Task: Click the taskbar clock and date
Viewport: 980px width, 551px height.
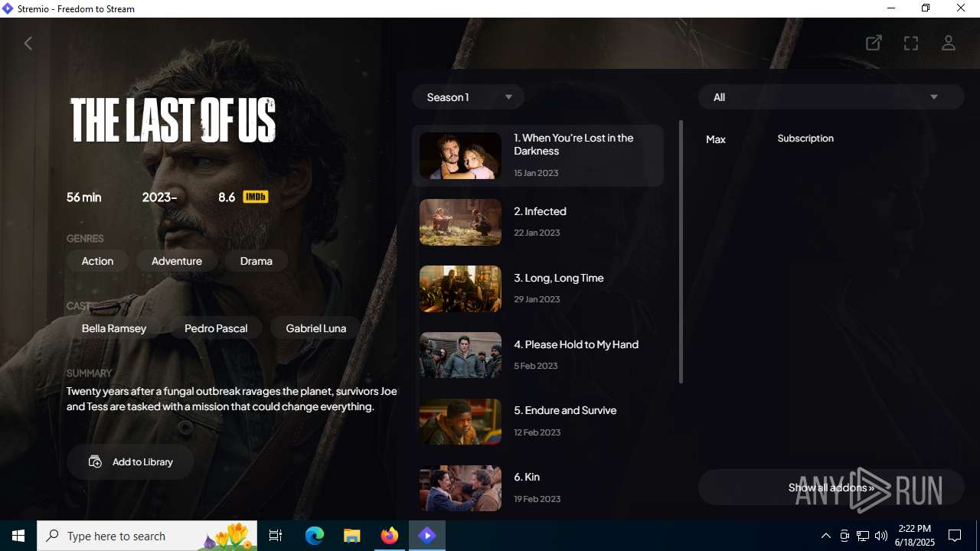Action: (x=915, y=536)
